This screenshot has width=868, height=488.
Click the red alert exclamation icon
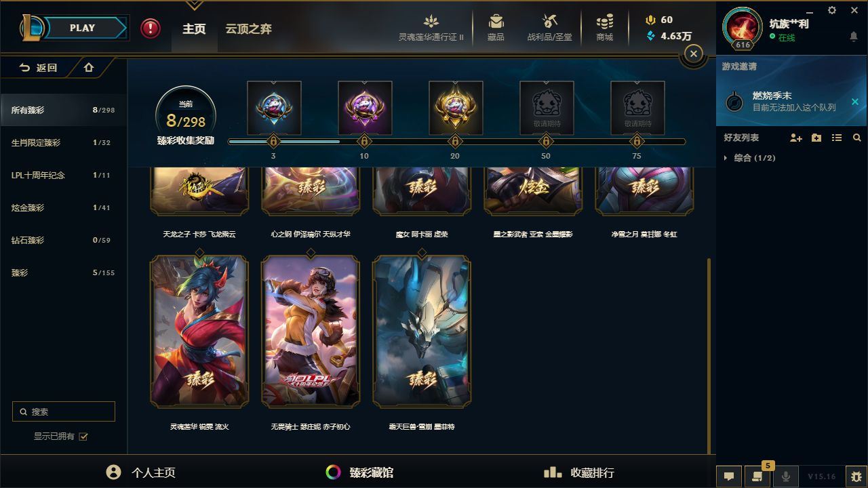click(151, 28)
